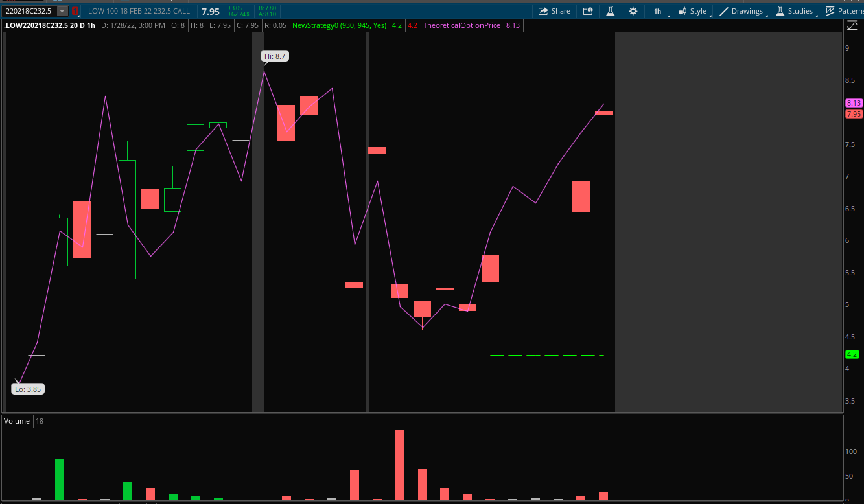Click the OnDemand beaker icon beside the gear

pos(611,11)
